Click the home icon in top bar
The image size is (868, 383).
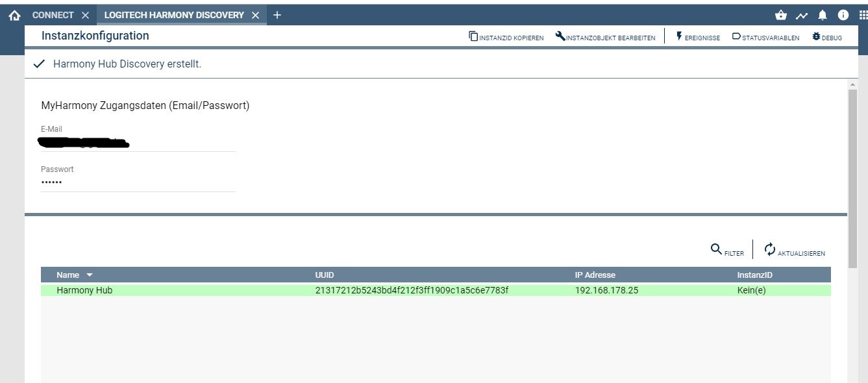(x=14, y=15)
